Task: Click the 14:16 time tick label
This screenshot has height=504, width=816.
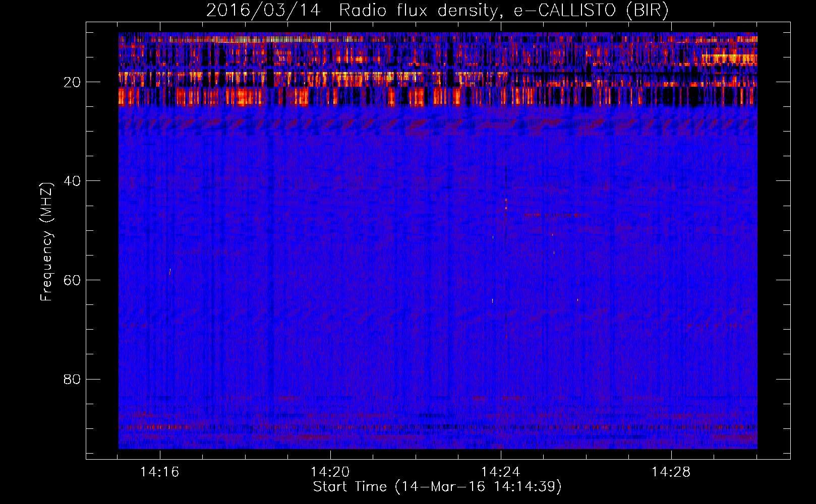Action: click(160, 472)
